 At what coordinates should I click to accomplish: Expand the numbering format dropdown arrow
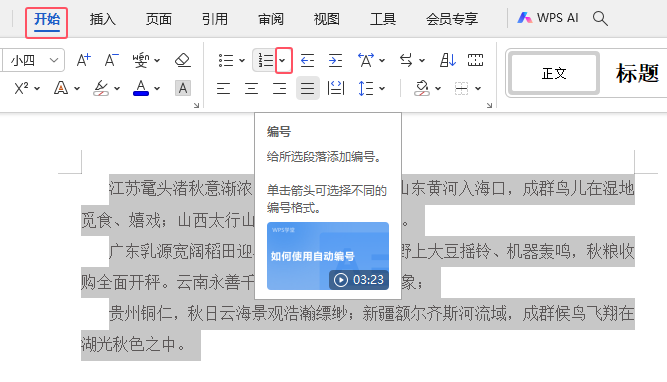283,60
